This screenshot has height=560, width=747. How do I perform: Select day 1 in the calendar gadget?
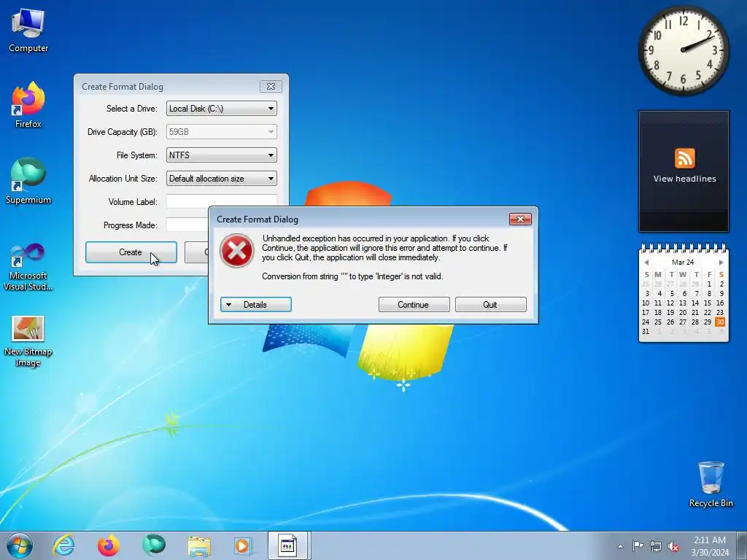[709, 284]
